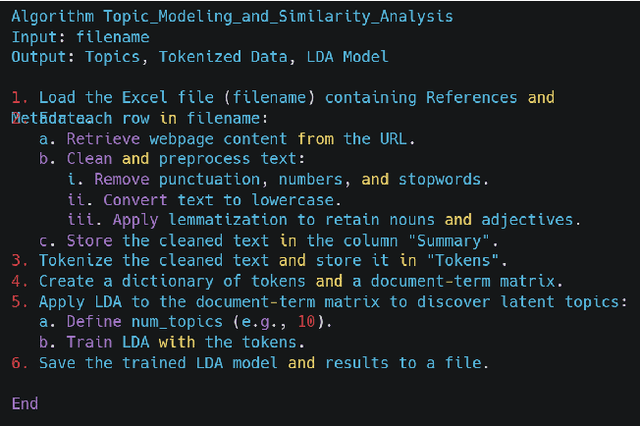This screenshot has height=426, width=640.
Task: Click step 5 "Apply LDA" line
Action: [x=330, y=301]
